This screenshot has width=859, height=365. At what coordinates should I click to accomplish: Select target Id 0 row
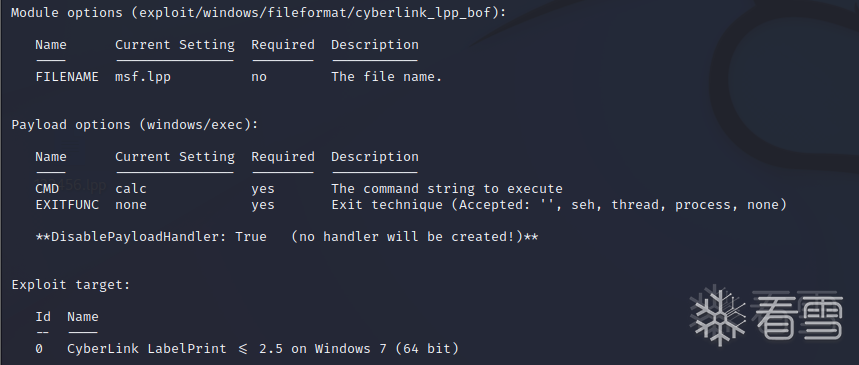coord(247,349)
